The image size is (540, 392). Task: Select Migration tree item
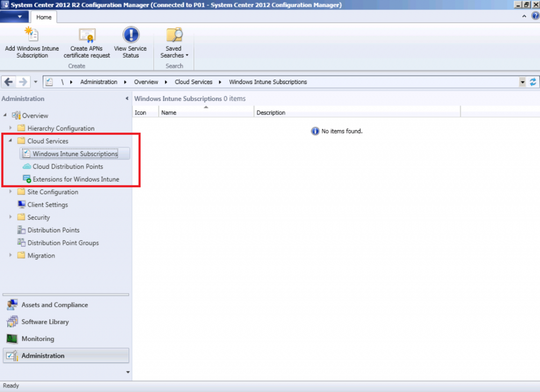[41, 255]
